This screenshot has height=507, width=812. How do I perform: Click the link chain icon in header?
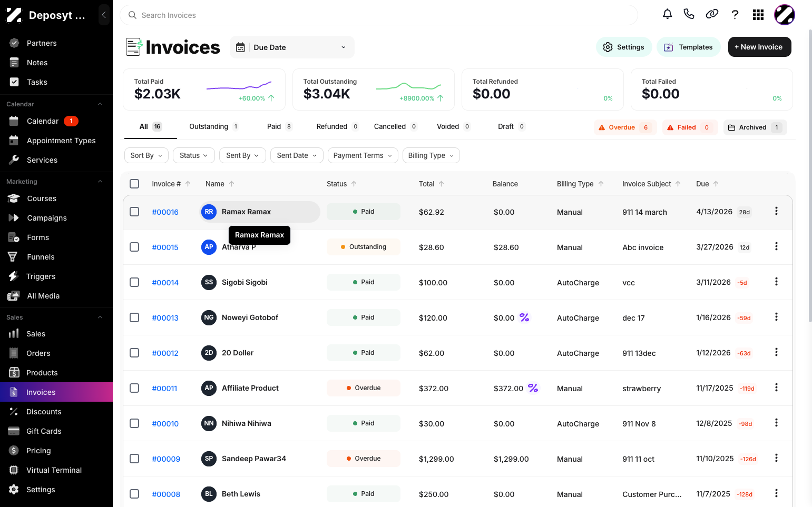coord(712,14)
